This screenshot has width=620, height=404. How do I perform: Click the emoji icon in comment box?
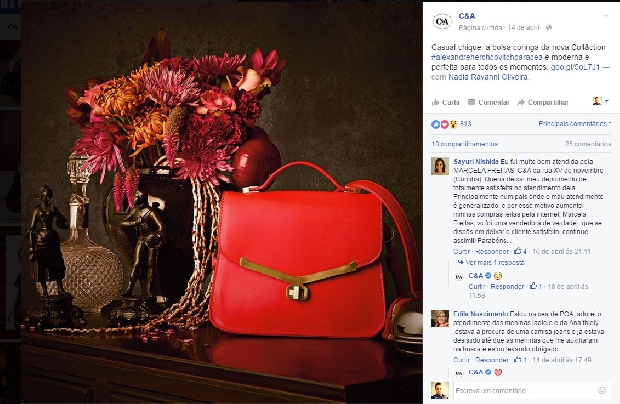coord(602,391)
